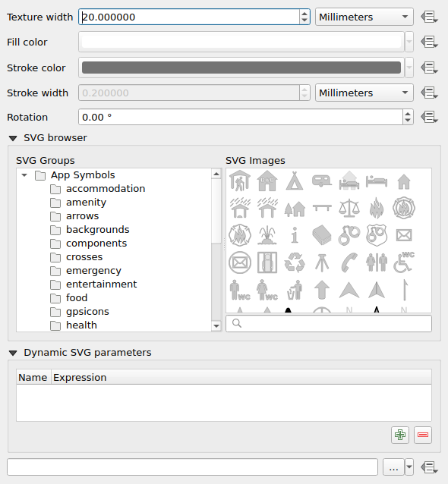Click the SVG Groups scrollbar down arrow
Viewport: 448px width, 484px height.
tap(216, 326)
